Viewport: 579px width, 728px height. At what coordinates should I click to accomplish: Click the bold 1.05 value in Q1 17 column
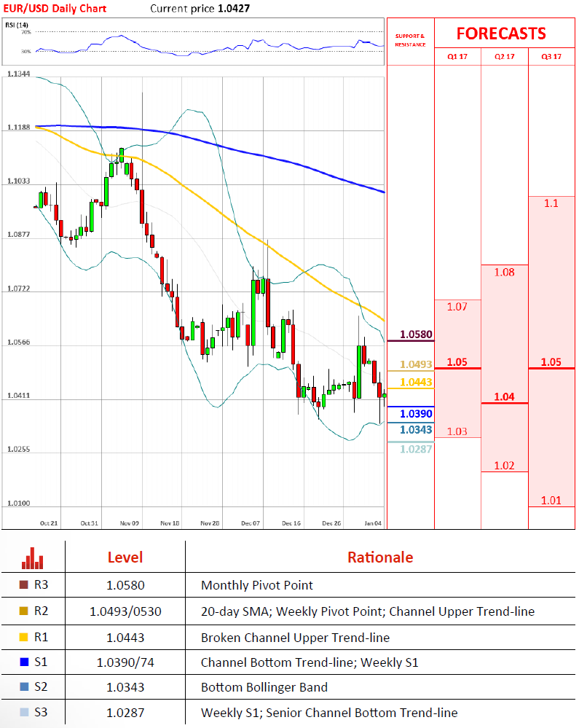click(x=457, y=362)
